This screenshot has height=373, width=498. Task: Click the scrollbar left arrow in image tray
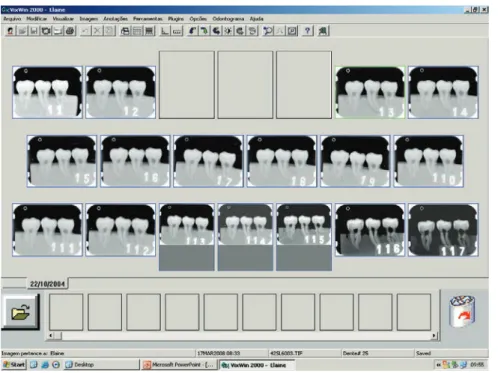click(50, 335)
